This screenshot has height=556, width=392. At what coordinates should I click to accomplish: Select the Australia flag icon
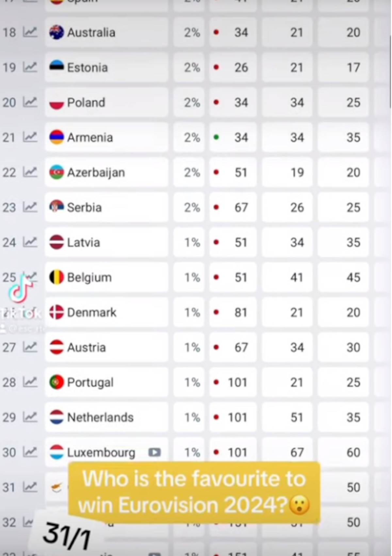[57, 32]
